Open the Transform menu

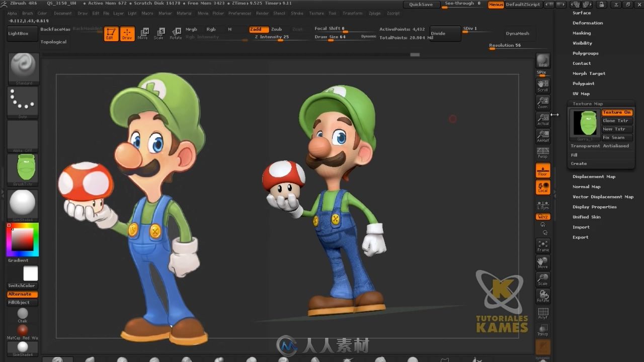[x=352, y=14]
